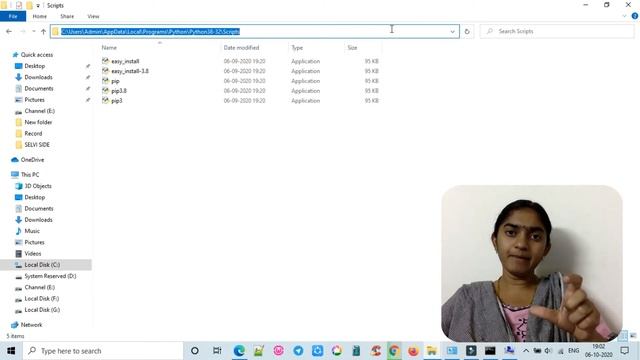Open Task View on taskbar
This screenshot has width=640, height=360.
point(217,351)
